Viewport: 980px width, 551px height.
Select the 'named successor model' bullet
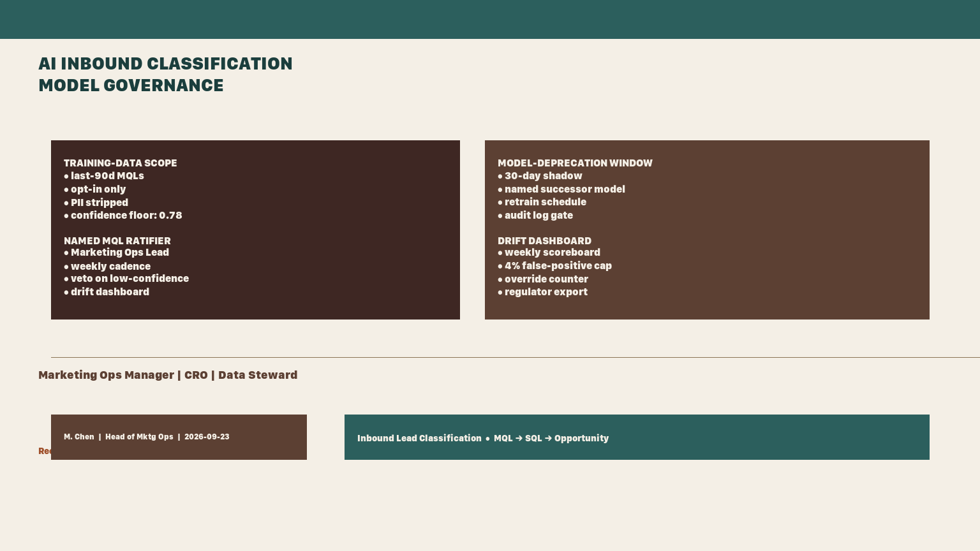pos(561,189)
